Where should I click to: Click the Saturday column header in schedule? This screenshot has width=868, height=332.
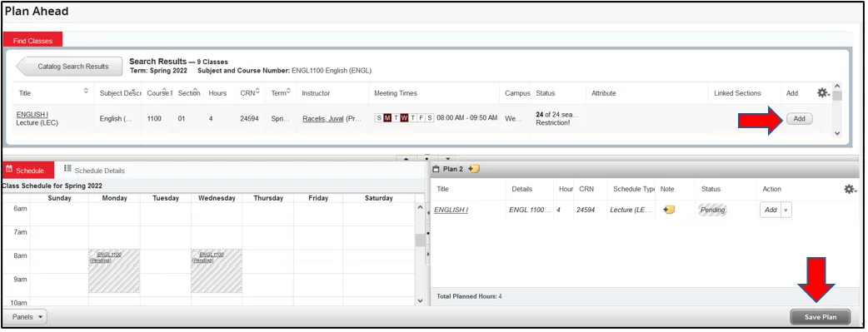pos(379,197)
